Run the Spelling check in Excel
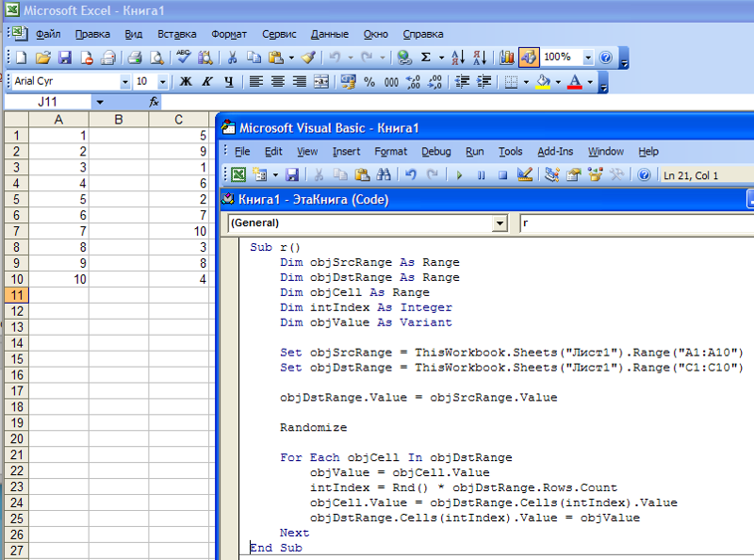 [x=183, y=58]
